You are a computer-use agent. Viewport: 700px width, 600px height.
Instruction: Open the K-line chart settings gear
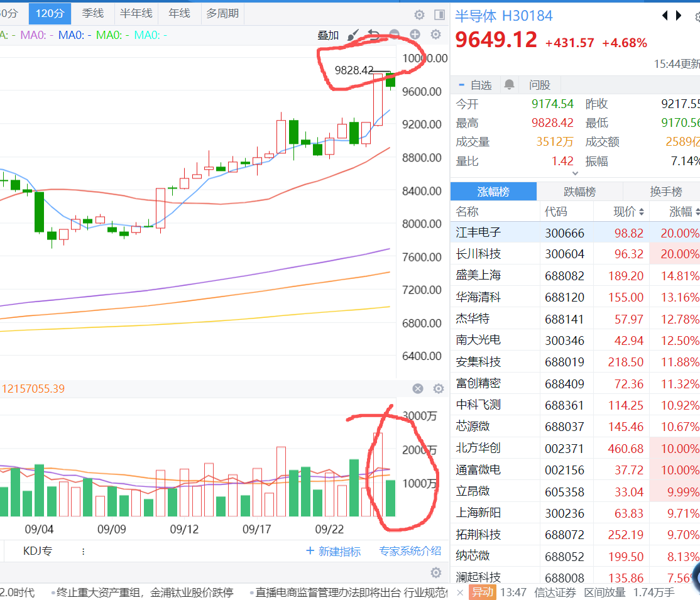point(435,35)
